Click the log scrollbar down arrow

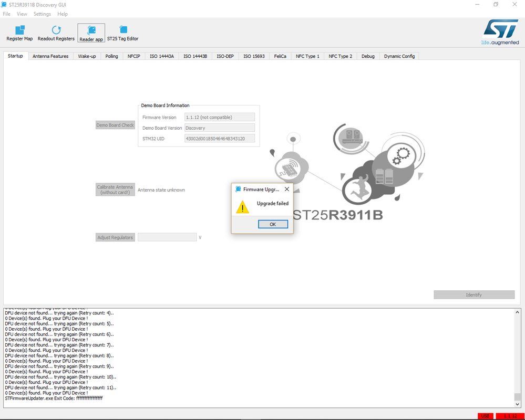(x=517, y=404)
